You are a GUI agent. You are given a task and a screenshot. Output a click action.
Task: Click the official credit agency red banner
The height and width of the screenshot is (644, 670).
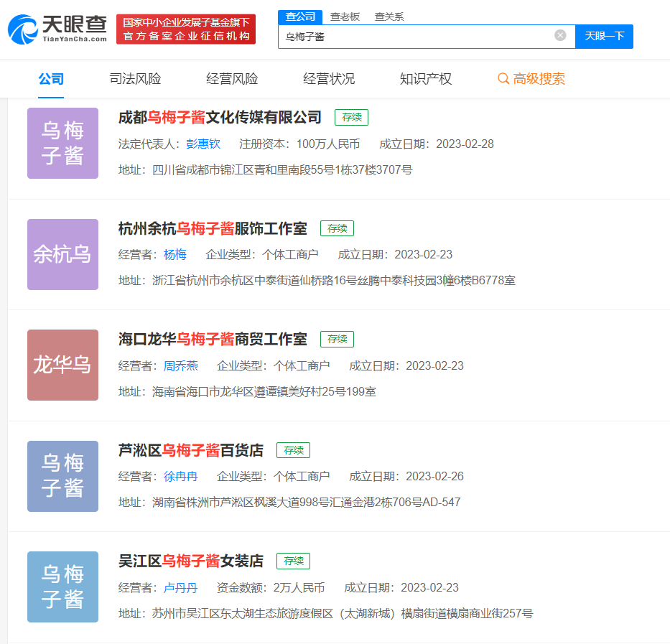pyautogui.click(x=186, y=29)
